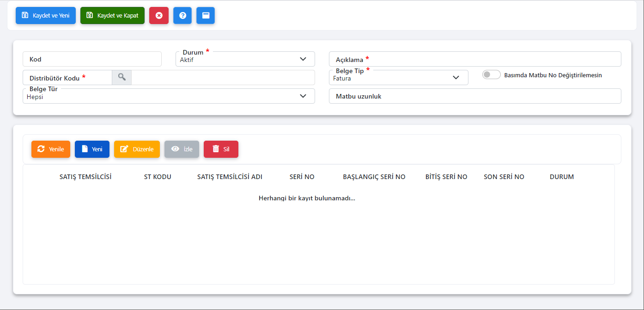Open the Belge Tip dropdown
The height and width of the screenshot is (310, 644).
[399, 78]
